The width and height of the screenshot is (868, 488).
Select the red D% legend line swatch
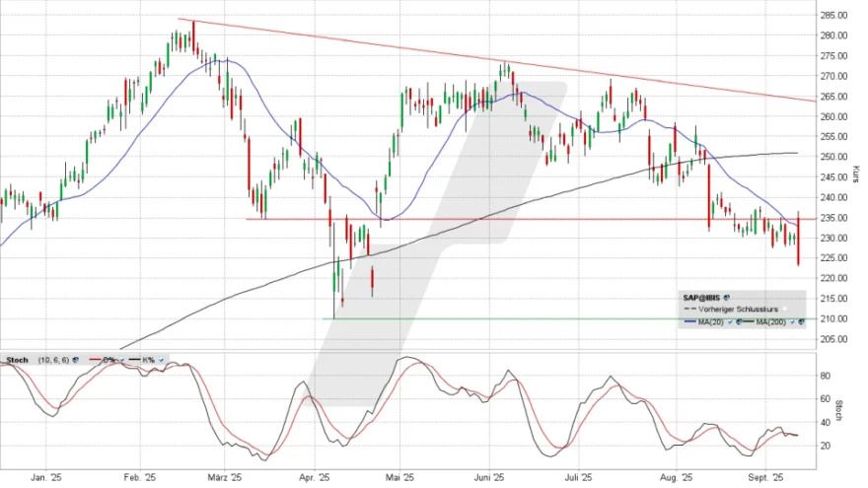point(93,360)
